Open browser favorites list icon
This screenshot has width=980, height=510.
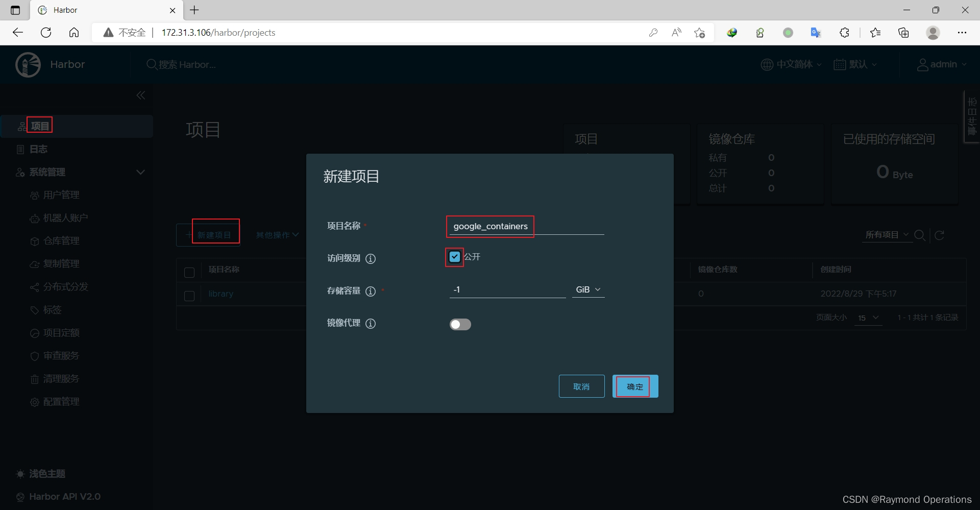click(875, 33)
